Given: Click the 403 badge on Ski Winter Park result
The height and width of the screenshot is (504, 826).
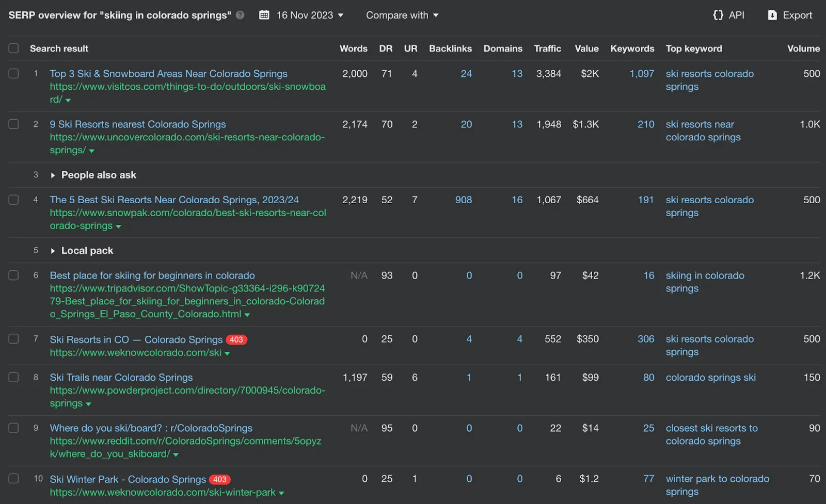Looking at the screenshot, I should coord(219,479).
